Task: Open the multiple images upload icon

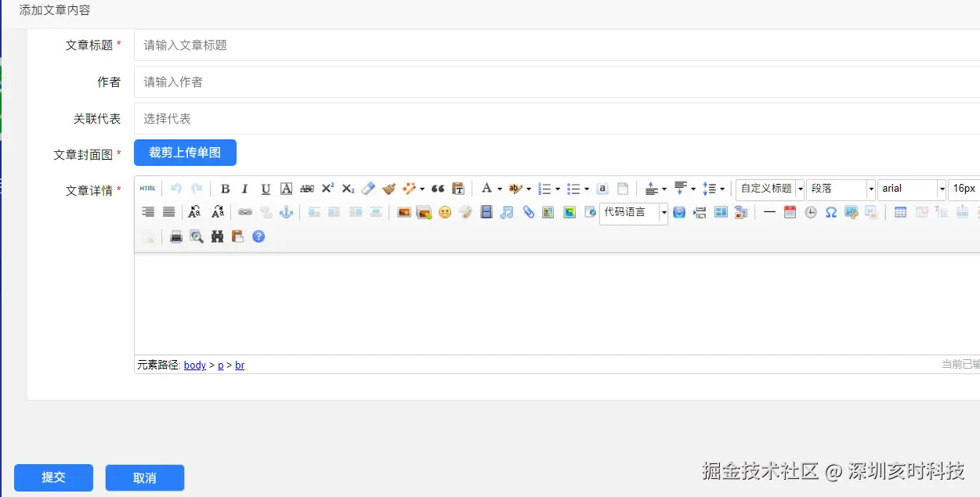Action: point(425,212)
